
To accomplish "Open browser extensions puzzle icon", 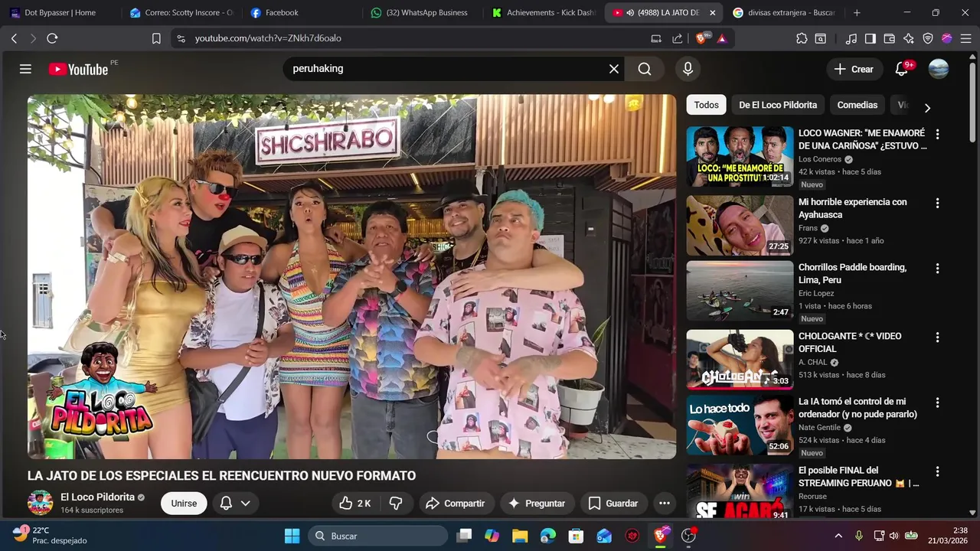I will coord(802,38).
